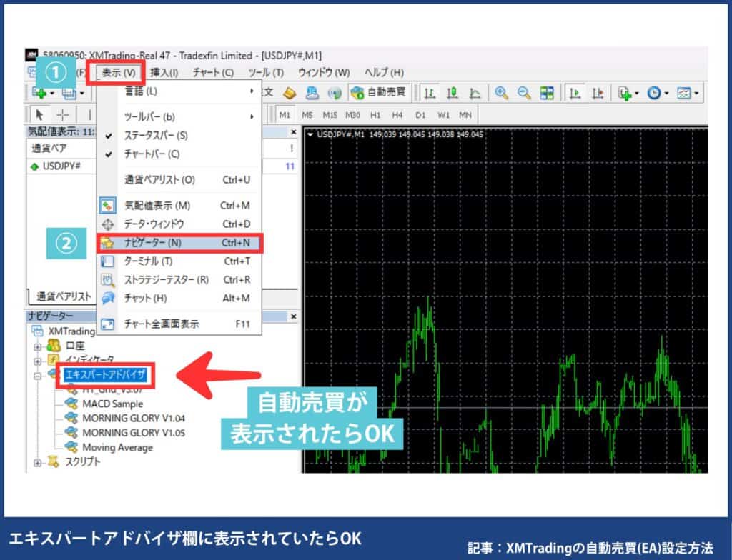Click the データ・ウィンドウ crosshair icon
732x560 pixels.
(108, 224)
